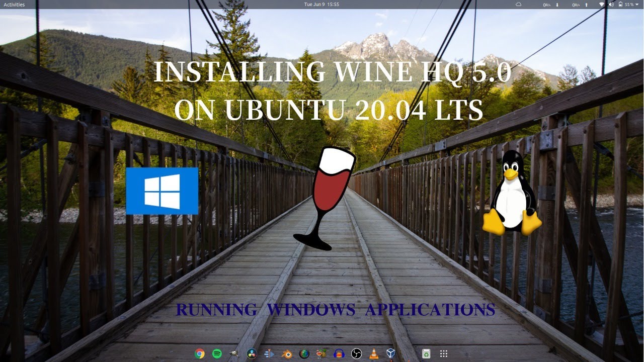Launch DaVinci Resolve from the dock
Image resolution: width=644 pixels, height=362 pixels.
251,353
